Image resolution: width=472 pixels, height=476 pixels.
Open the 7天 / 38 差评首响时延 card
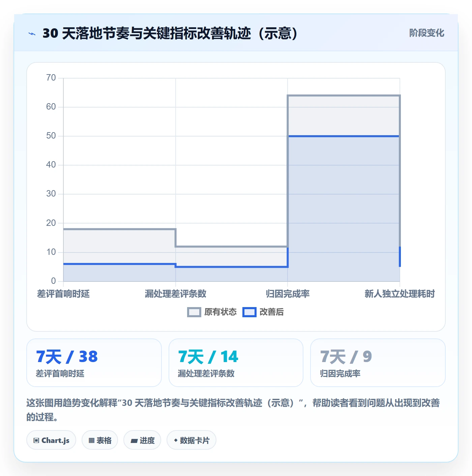click(x=94, y=363)
